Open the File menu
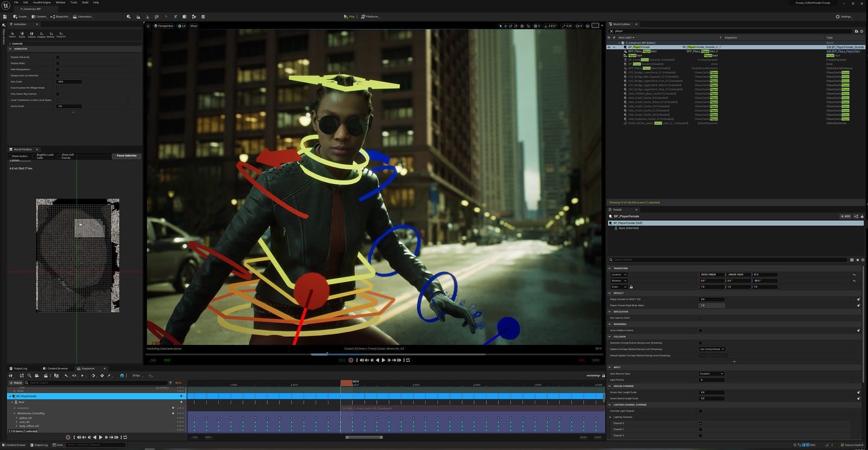Viewport: 868px width, 450px height. click(x=16, y=3)
